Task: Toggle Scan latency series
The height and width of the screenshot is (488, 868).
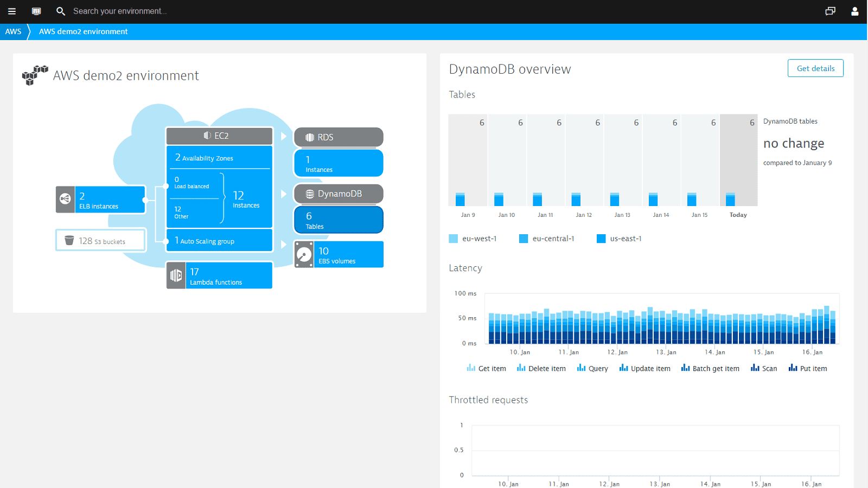Action: 763,368
